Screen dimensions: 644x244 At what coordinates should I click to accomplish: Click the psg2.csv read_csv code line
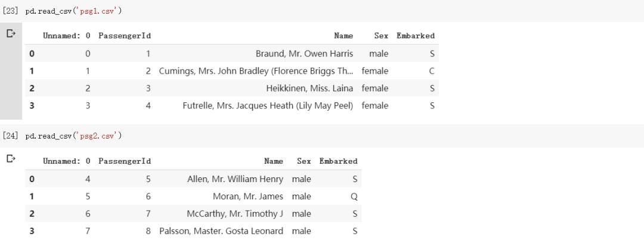[73, 136]
